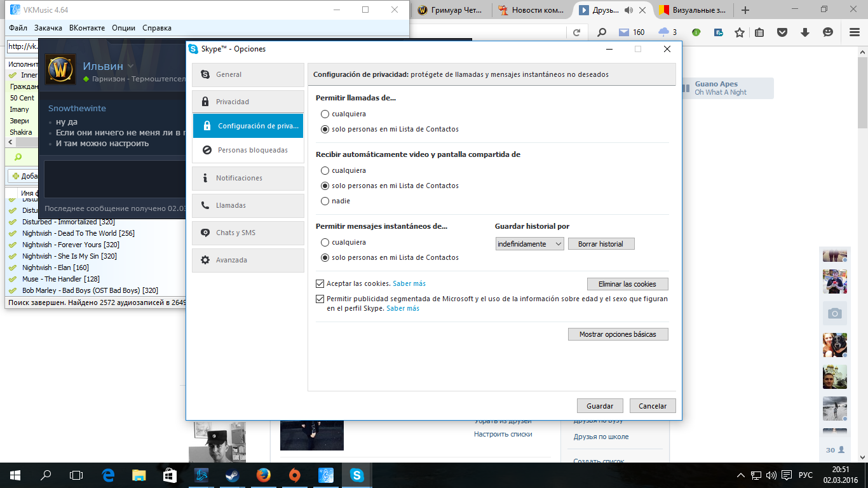Select Nightwish - Elan [160] track

[x=55, y=268]
